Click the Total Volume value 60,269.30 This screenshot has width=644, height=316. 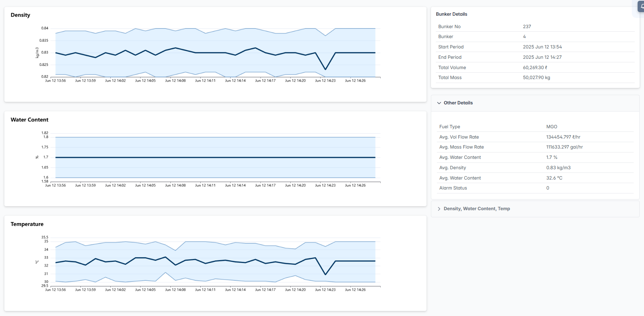(535, 68)
